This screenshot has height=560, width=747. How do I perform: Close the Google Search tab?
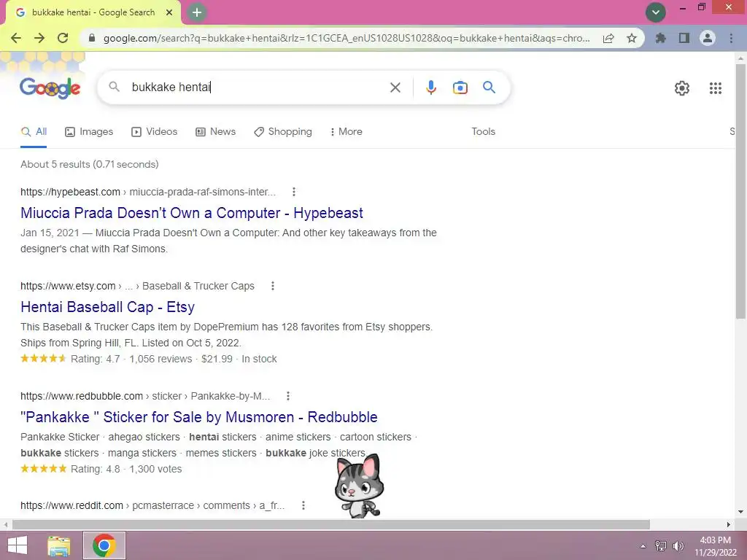pyautogui.click(x=169, y=13)
